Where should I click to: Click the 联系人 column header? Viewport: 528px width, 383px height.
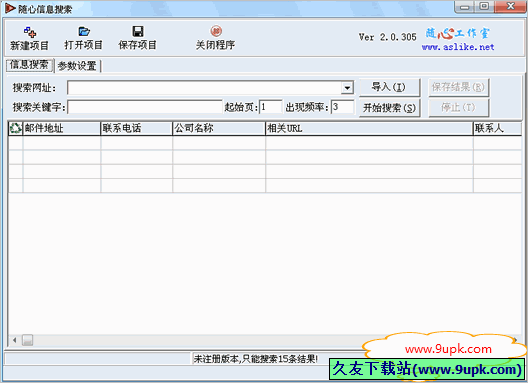click(x=497, y=128)
